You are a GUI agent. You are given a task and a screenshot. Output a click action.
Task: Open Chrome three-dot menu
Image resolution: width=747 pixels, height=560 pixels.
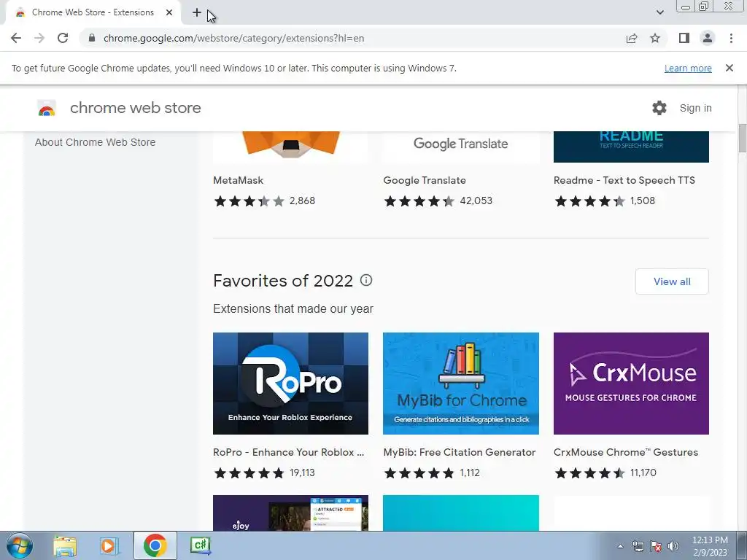(x=731, y=38)
